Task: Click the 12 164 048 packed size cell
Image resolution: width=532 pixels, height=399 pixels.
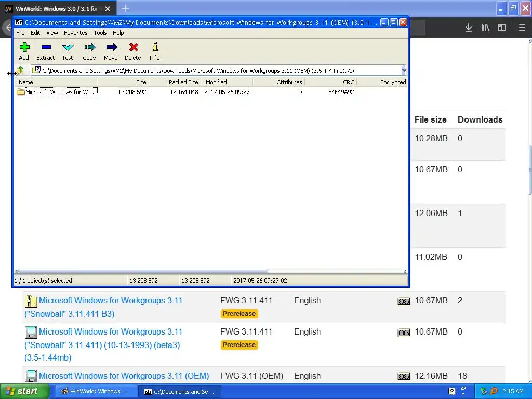Action: pyautogui.click(x=184, y=92)
